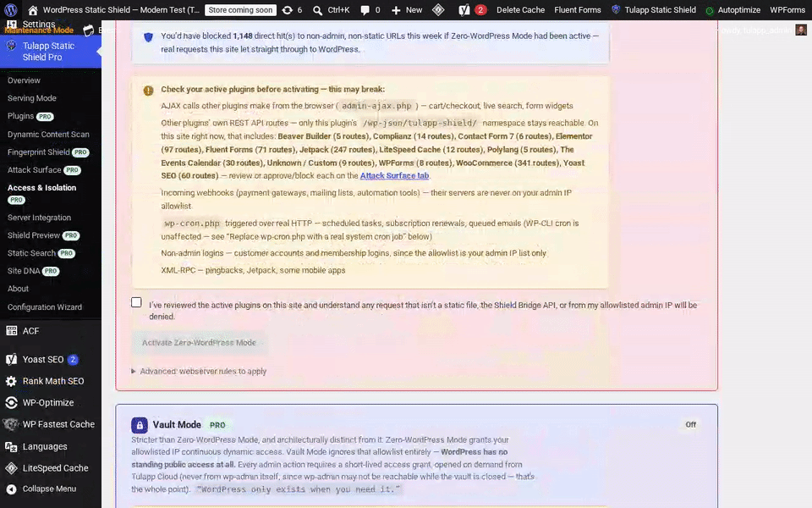Click Activate Zero-WordPress Mode button
This screenshot has width=812, height=508.
point(199,343)
